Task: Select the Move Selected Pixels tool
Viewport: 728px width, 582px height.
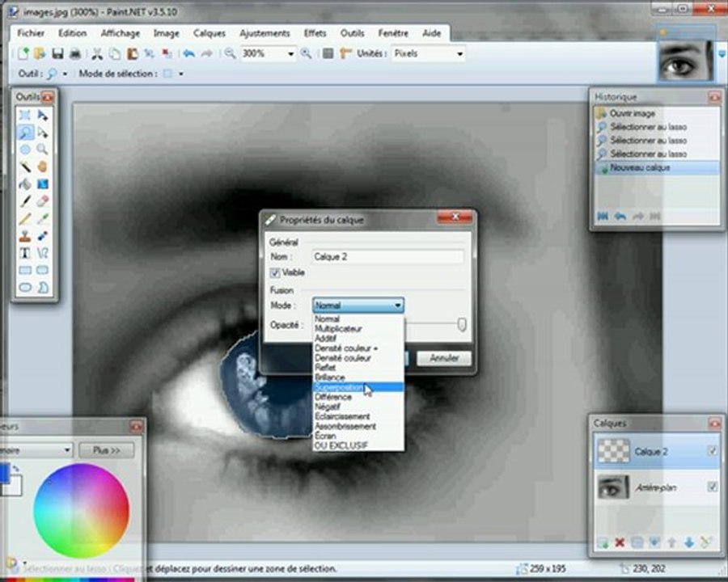Action: tap(42, 115)
